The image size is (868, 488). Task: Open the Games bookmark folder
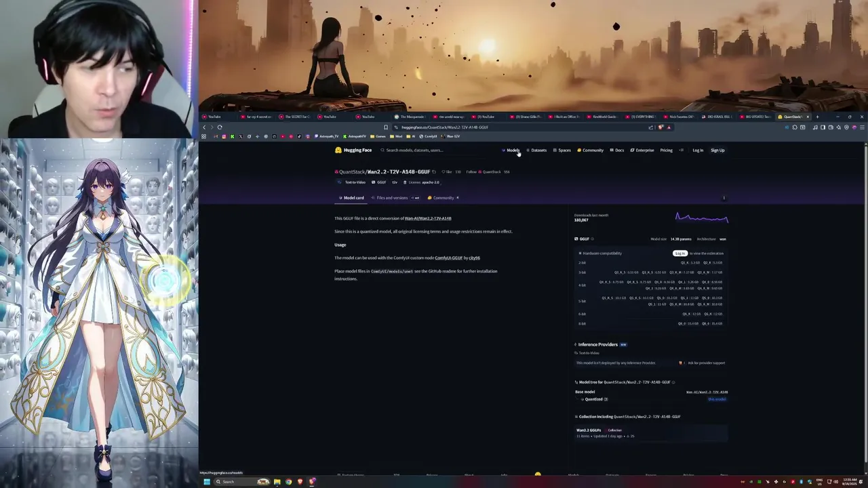[378, 136]
